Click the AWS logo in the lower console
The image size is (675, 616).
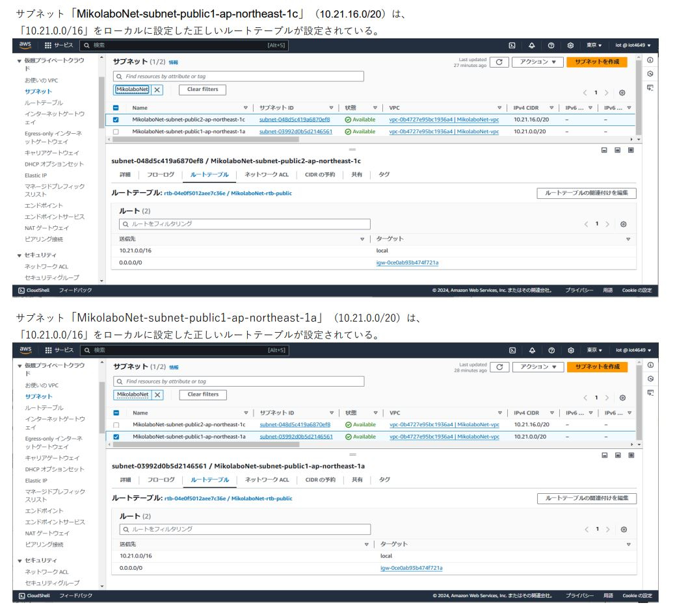point(26,350)
